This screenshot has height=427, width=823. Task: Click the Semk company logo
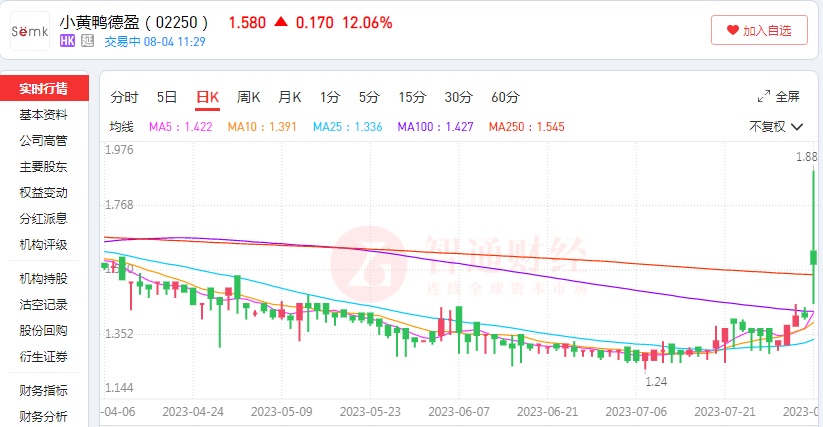click(30, 31)
